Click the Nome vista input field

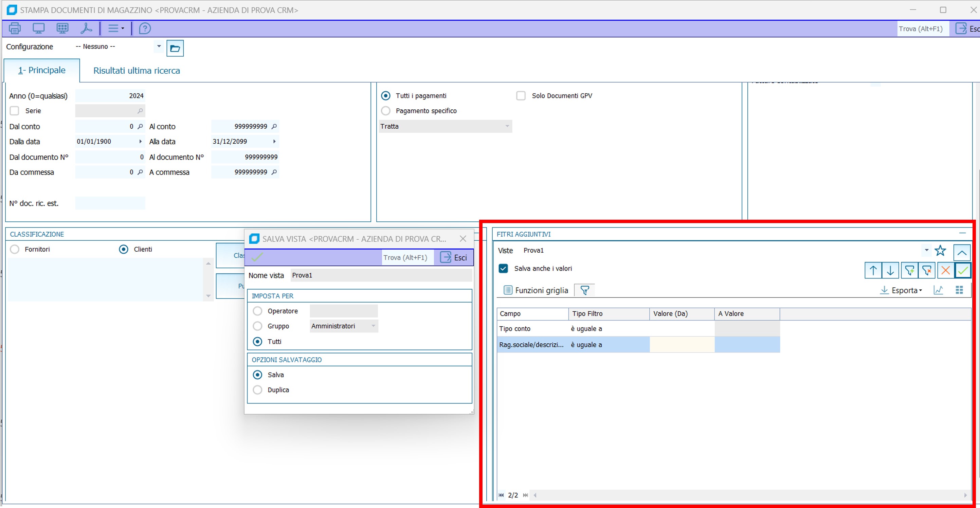[x=381, y=275]
